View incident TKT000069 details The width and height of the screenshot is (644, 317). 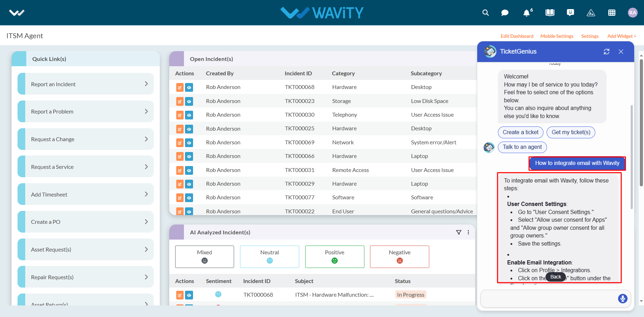(189, 143)
